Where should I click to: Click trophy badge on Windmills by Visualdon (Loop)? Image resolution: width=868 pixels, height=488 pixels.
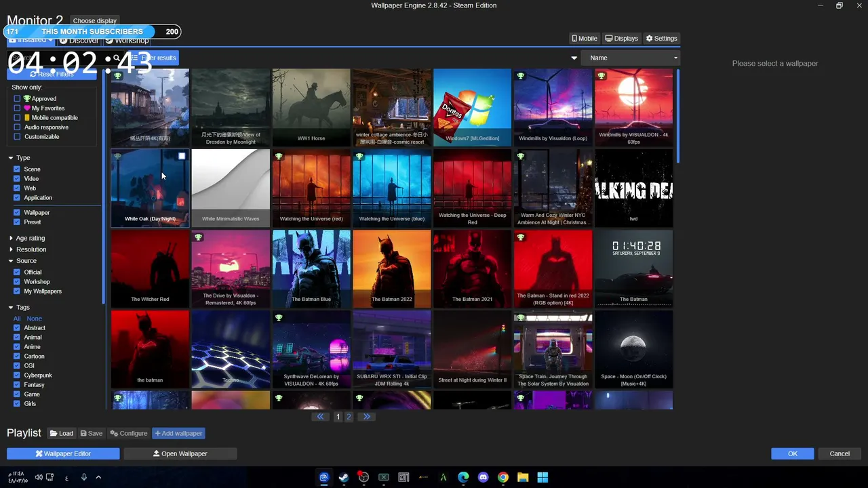[521, 76]
